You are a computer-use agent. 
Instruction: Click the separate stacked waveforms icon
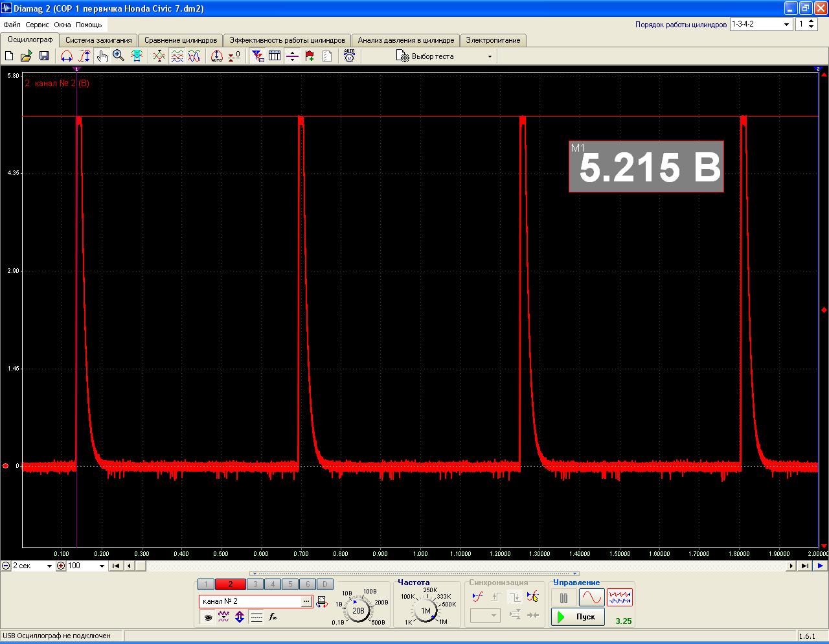[x=177, y=56]
